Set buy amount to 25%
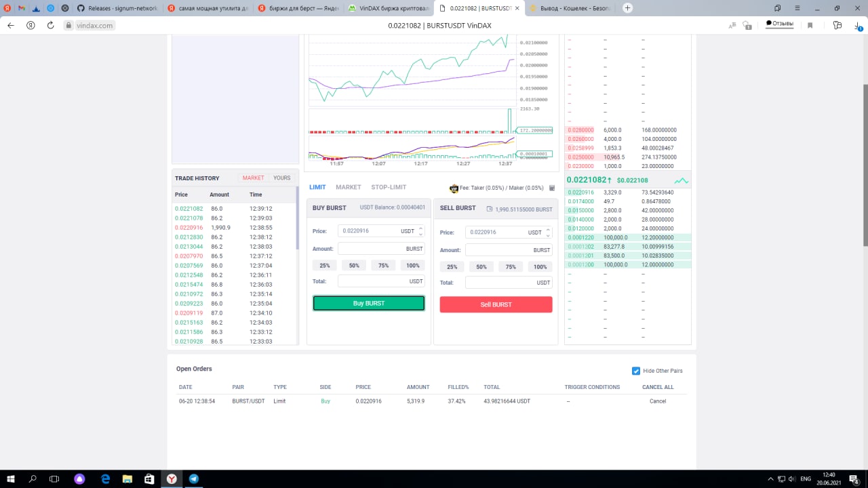 point(325,265)
